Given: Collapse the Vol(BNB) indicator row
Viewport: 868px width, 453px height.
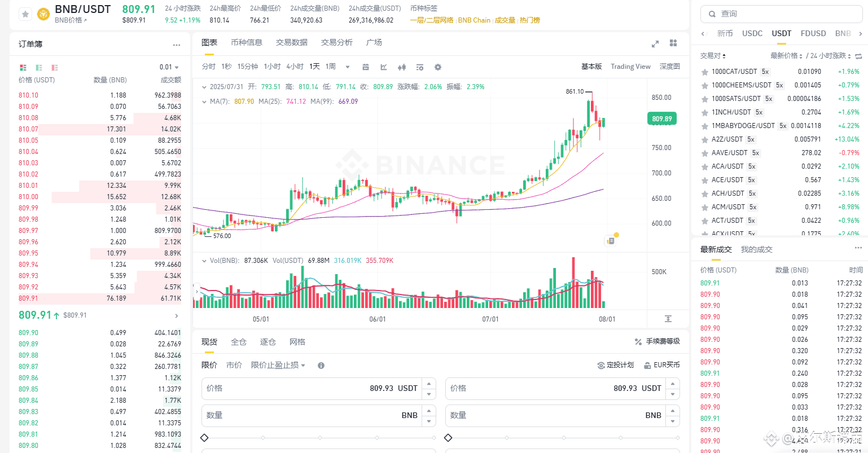Looking at the screenshot, I should 204,261.
